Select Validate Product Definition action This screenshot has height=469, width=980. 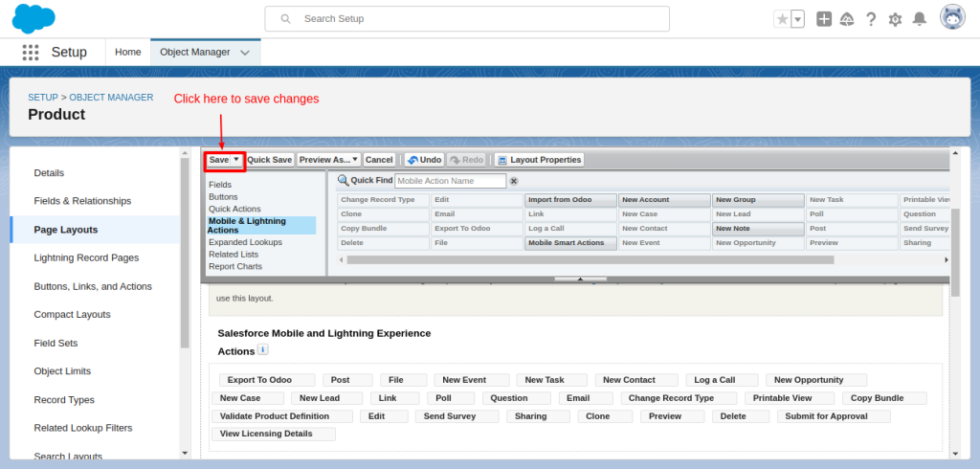click(x=282, y=416)
